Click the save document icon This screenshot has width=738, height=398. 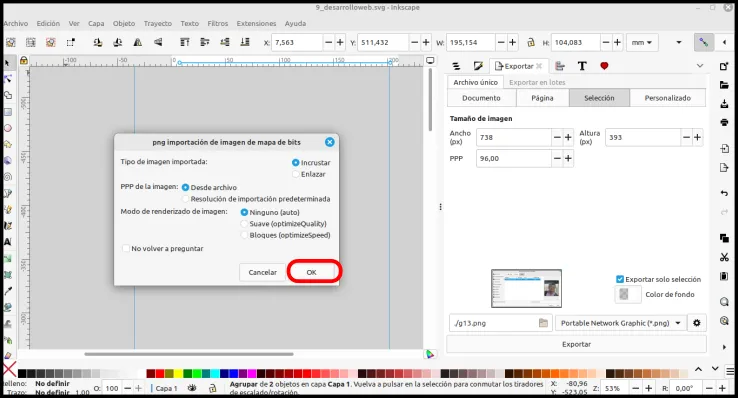[x=724, y=104]
